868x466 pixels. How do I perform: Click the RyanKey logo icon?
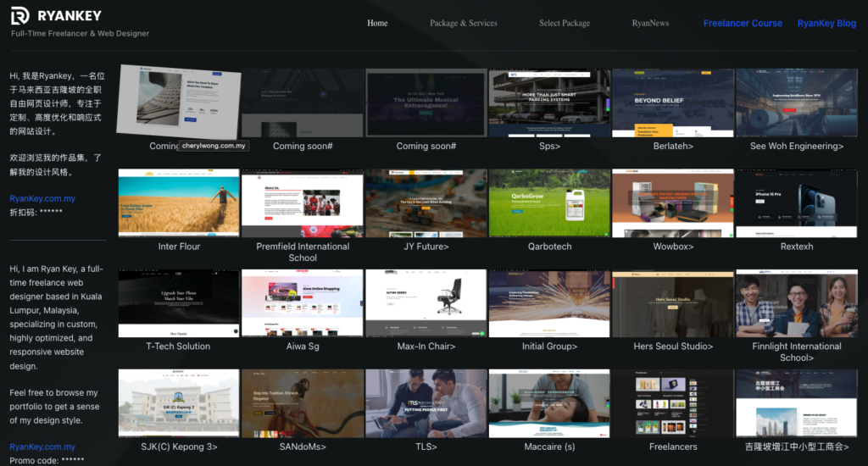click(x=20, y=15)
